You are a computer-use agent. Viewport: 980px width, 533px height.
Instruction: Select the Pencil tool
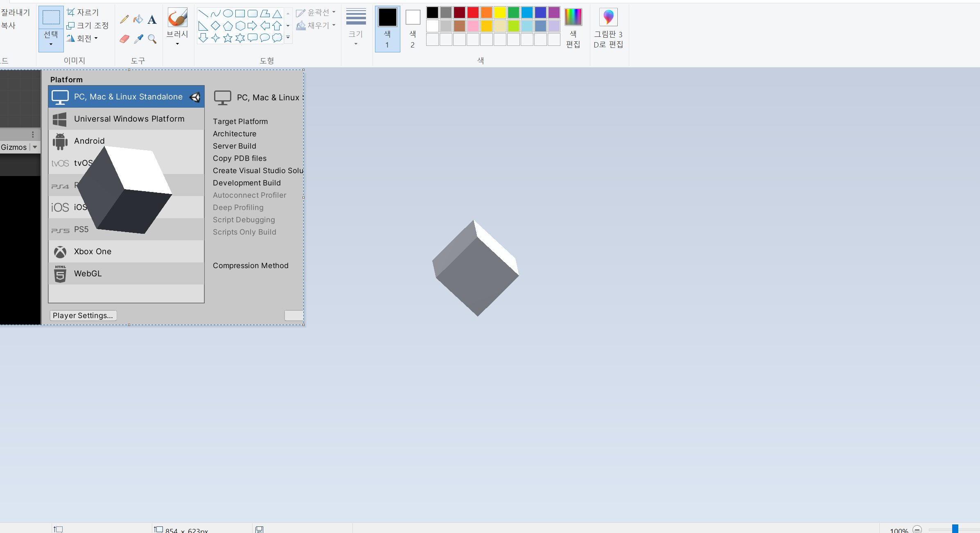[124, 19]
